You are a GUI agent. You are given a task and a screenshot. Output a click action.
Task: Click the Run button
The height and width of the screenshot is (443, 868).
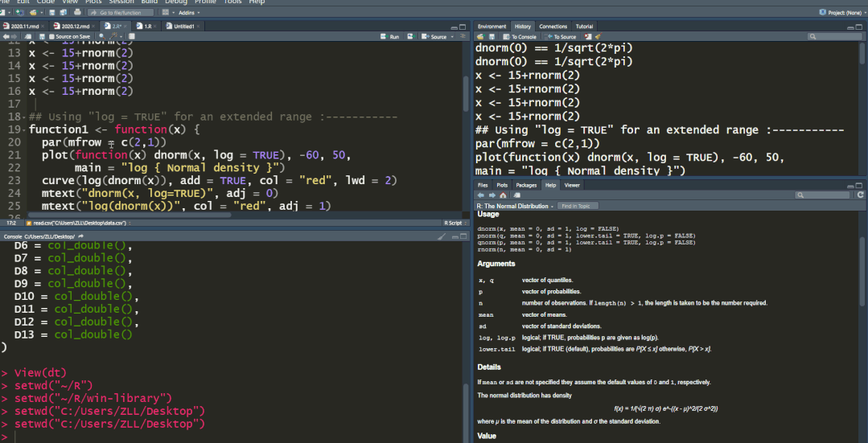click(x=390, y=36)
